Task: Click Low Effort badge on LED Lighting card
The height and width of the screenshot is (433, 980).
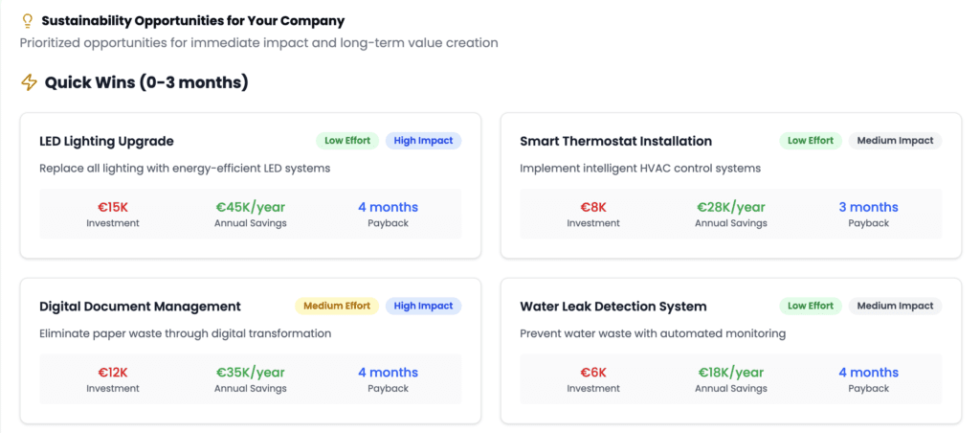Action: coord(347,141)
